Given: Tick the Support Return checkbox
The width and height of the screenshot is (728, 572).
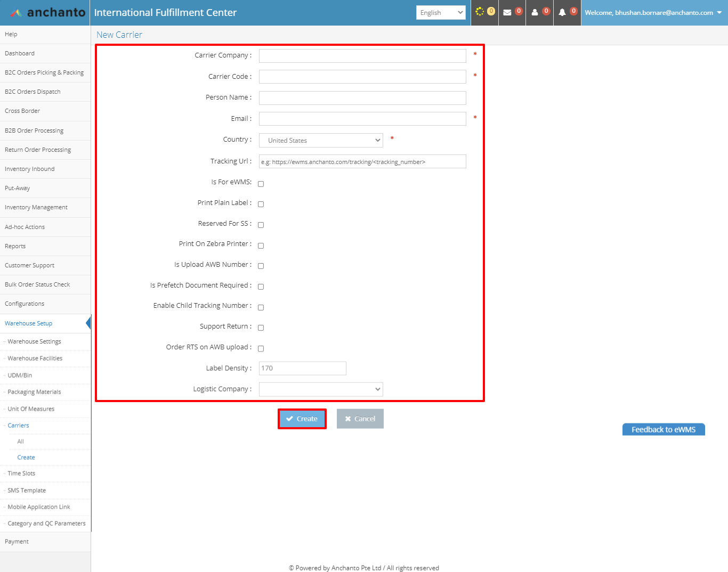Looking at the screenshot, I should [x=261, y=328].
